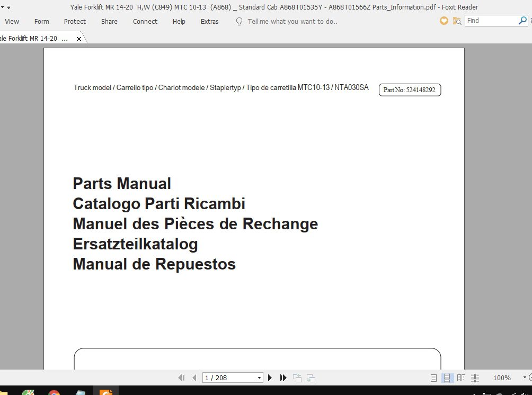Jump to the last page

[x=283, y=378]
